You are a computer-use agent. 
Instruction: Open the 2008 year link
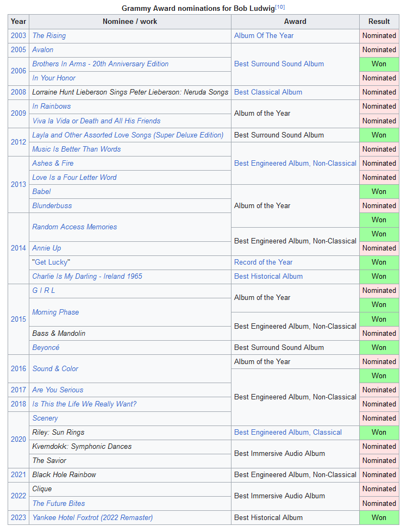pyautogui.click(x=18, y=92)
